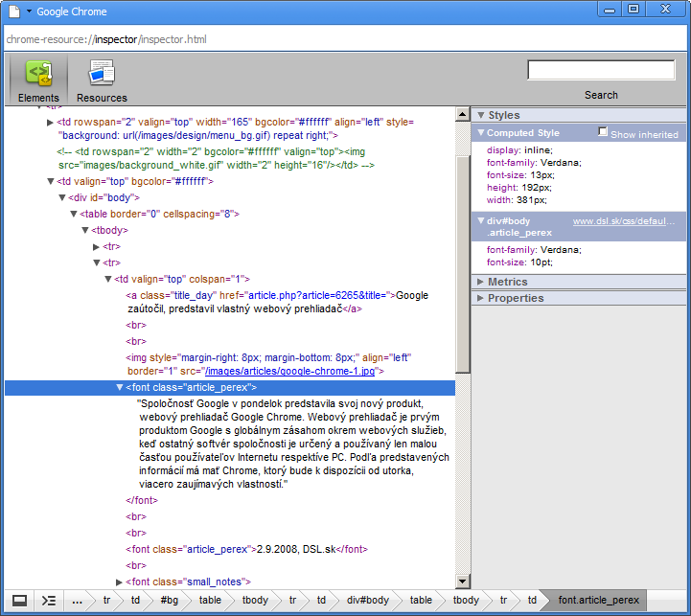Select the font element with 2.9.2008, DSL.sk
Image resolution: width=691 pixels, height=616 pixels.
[x=247, y=549]
